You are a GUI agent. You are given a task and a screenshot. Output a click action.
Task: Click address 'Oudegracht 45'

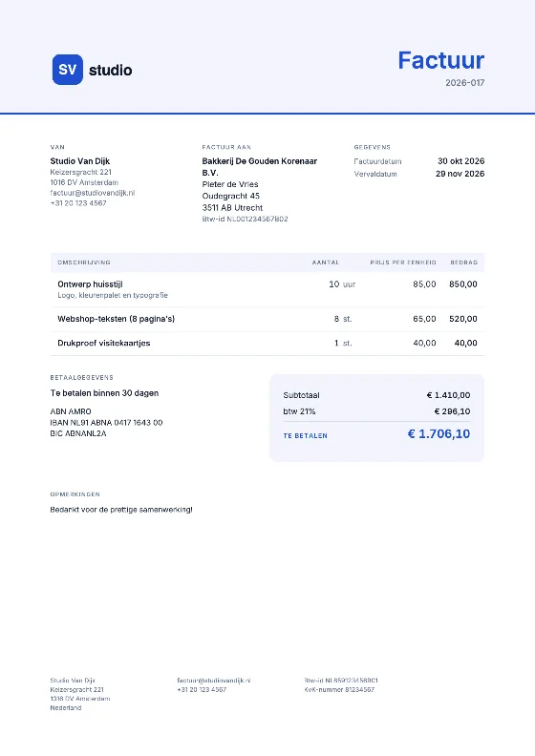point(230,196)
